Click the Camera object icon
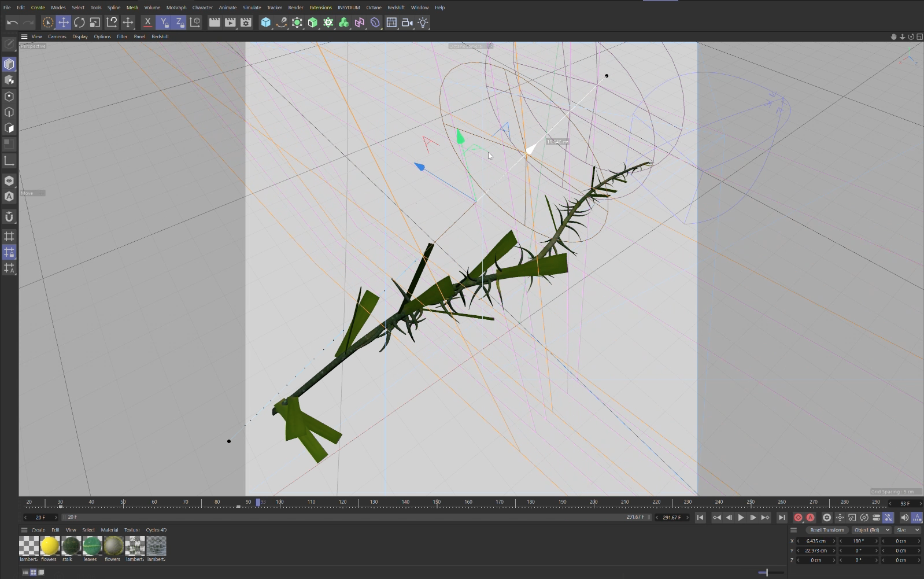The width and height of the screenshot is (924, 579). click(x=407, y=23)
